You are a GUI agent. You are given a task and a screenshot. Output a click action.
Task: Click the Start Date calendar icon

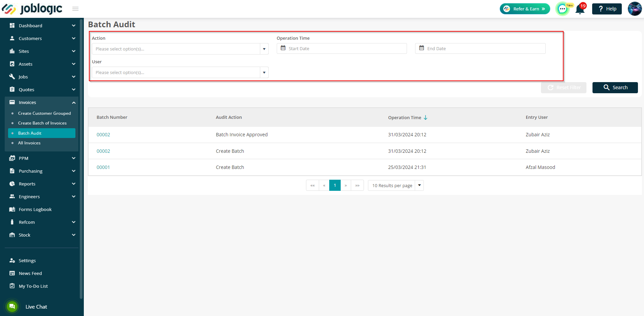pyautogui.click(x=283, y=48)
